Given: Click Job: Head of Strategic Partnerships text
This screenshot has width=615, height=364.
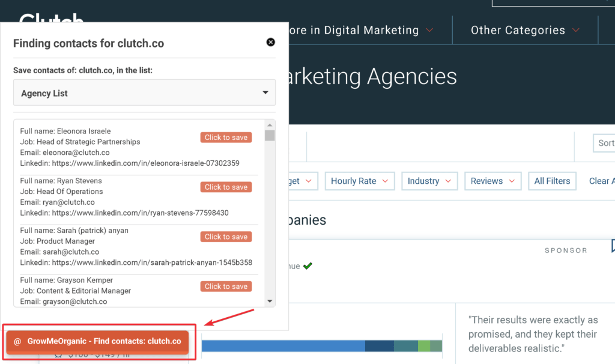Looking at the screenshot, I should click(x=80, y=142).
